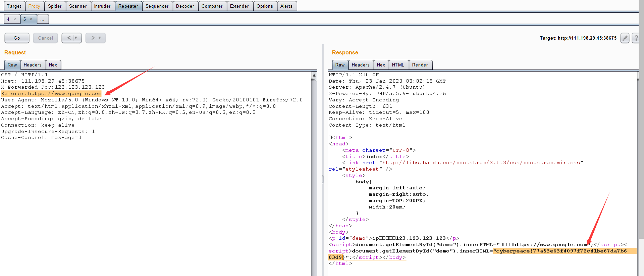Click the GET / HTTP/1.1 request line
This screenshot has width=644, height=276.
coord(24,75)
